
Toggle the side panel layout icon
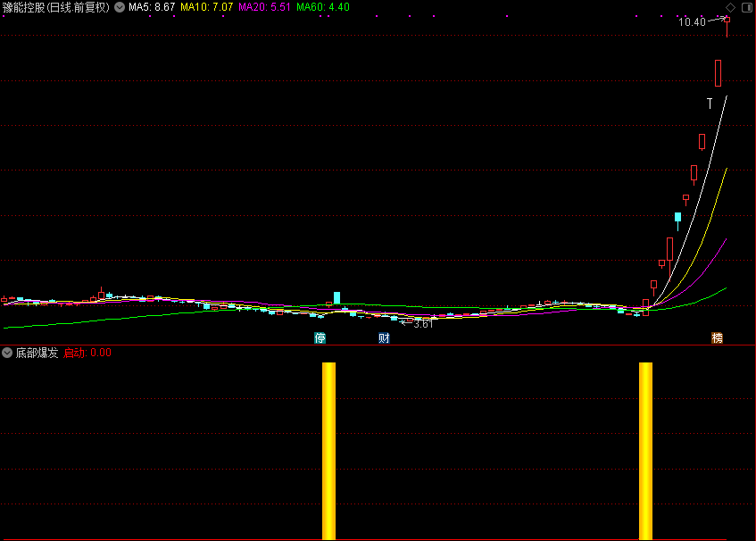point(747,7)
